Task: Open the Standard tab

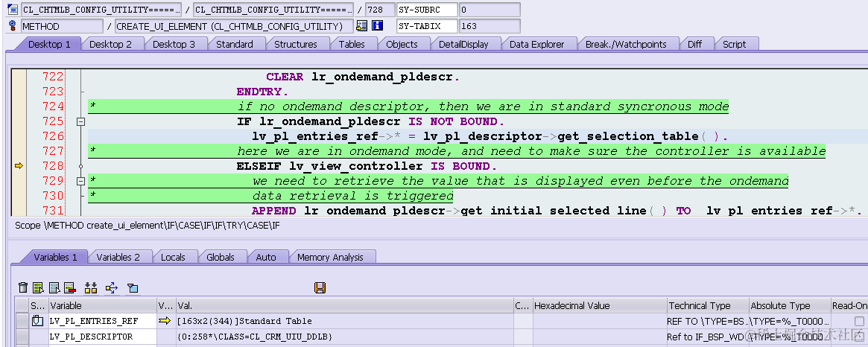Action: [x=234, y=44]
